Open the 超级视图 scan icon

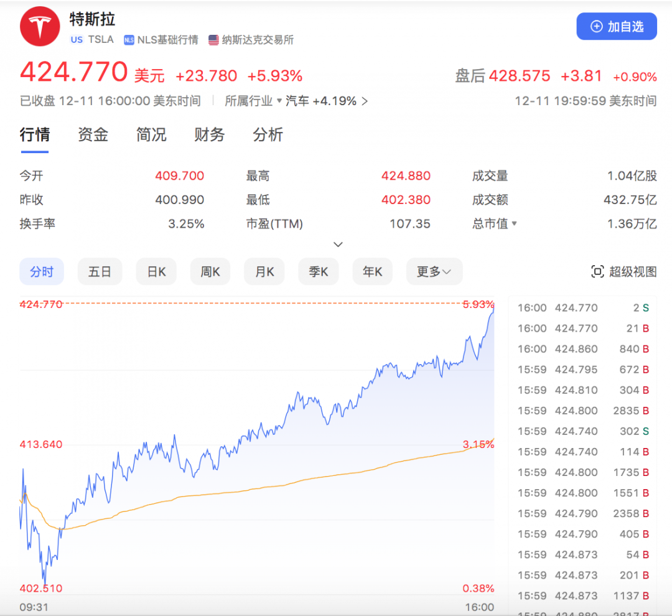[x=598, y=272]
